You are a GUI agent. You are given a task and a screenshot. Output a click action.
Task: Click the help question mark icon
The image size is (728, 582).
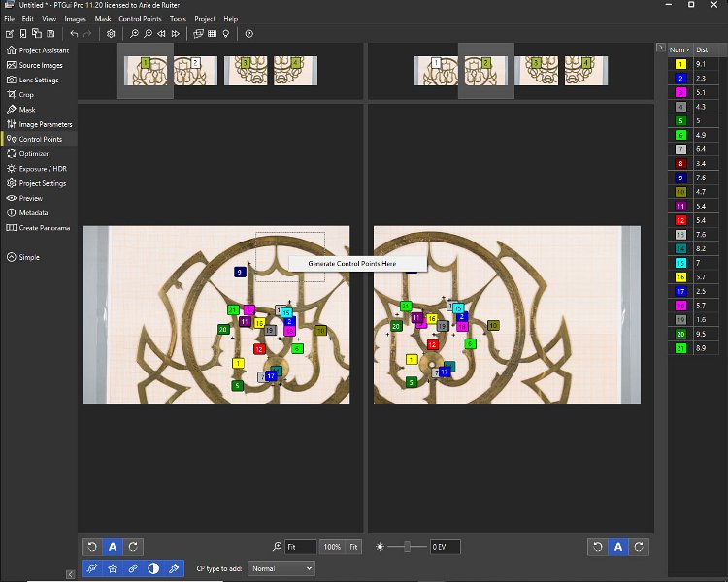coord(249,34)
